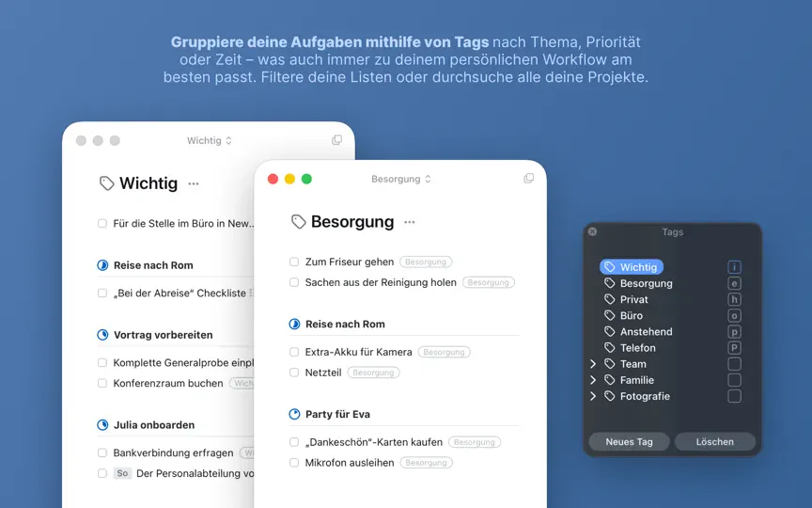Image resolution: width=812 pixels, height=508 pixels.
Task: Click shortcut key box 'h' for Privat
Action: click(x=734, y=299)
